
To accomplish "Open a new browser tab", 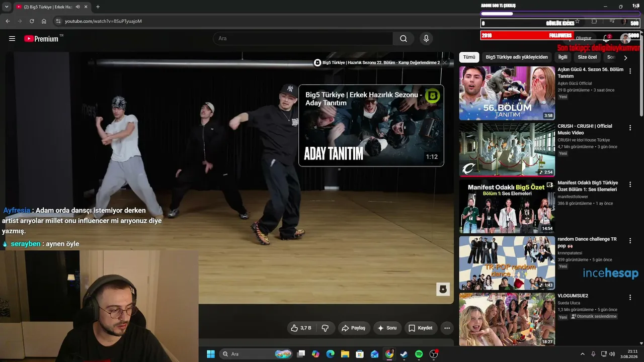I will point(98,7).
